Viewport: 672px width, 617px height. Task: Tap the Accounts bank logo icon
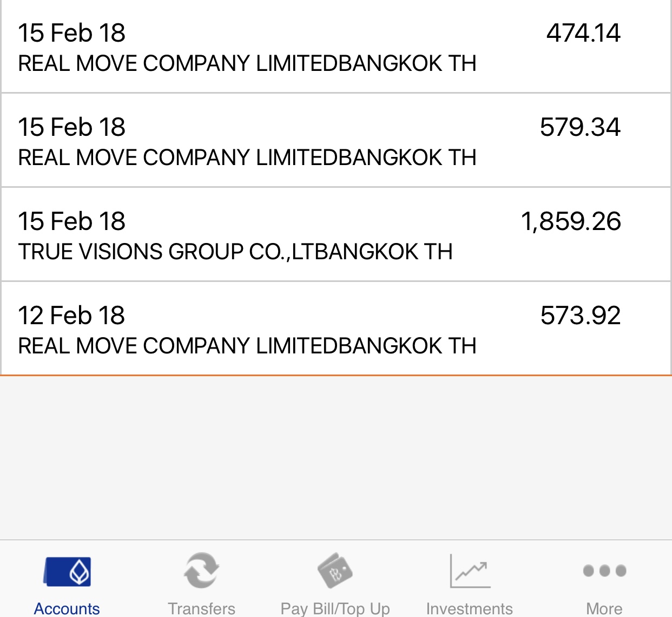[67, 572]
